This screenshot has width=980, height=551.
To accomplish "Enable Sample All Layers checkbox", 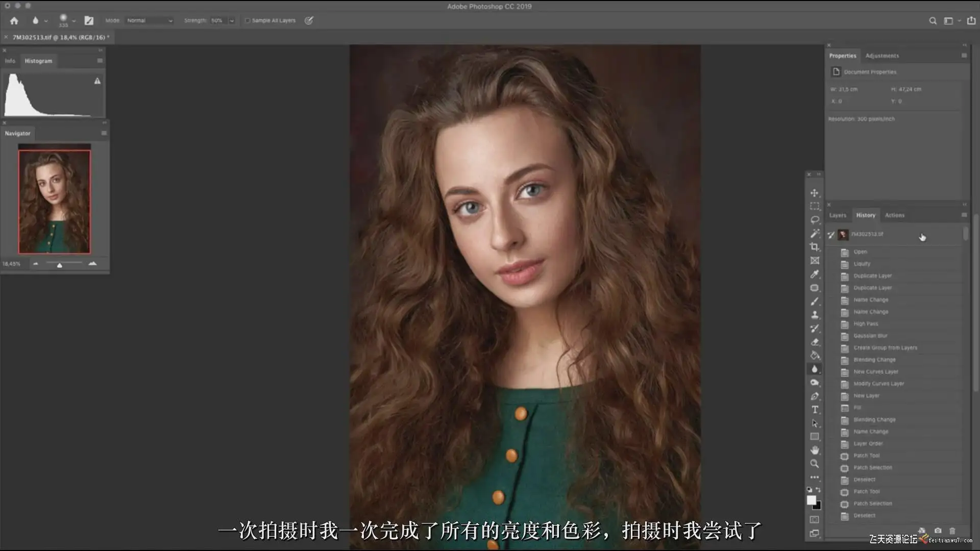I will coord(248,20).
